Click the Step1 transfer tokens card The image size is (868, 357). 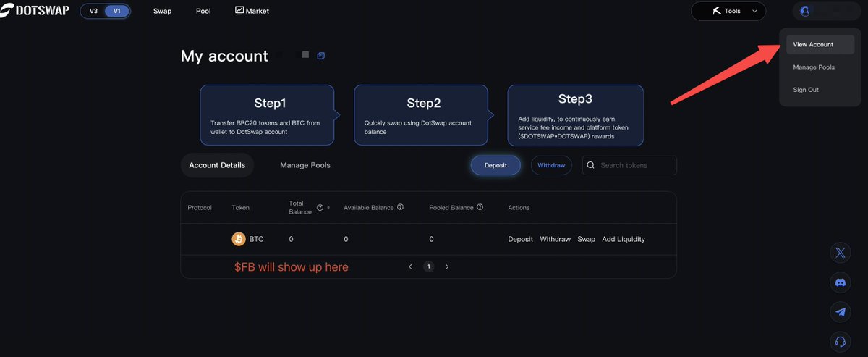267,115
